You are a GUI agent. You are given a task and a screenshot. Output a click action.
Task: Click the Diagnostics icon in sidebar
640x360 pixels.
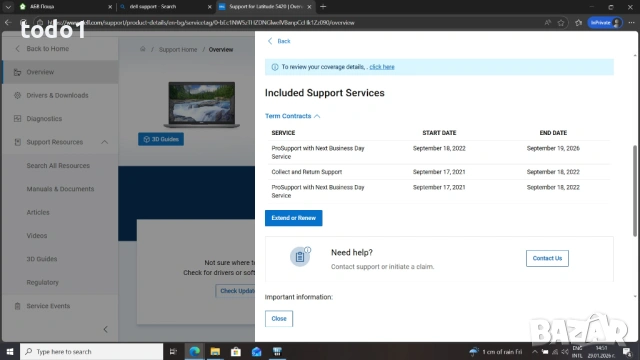pyautogui.click(x=17, y=119)
